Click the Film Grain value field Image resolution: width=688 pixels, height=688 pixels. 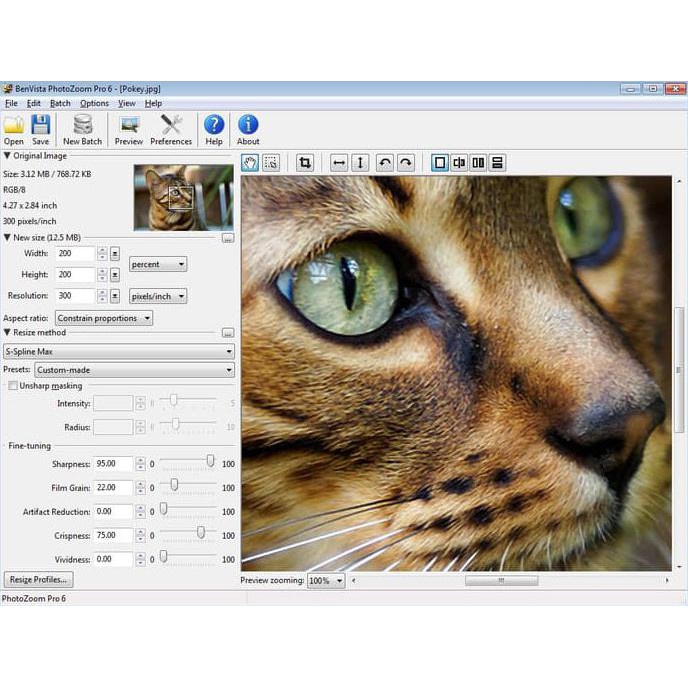tap(113, 487)
